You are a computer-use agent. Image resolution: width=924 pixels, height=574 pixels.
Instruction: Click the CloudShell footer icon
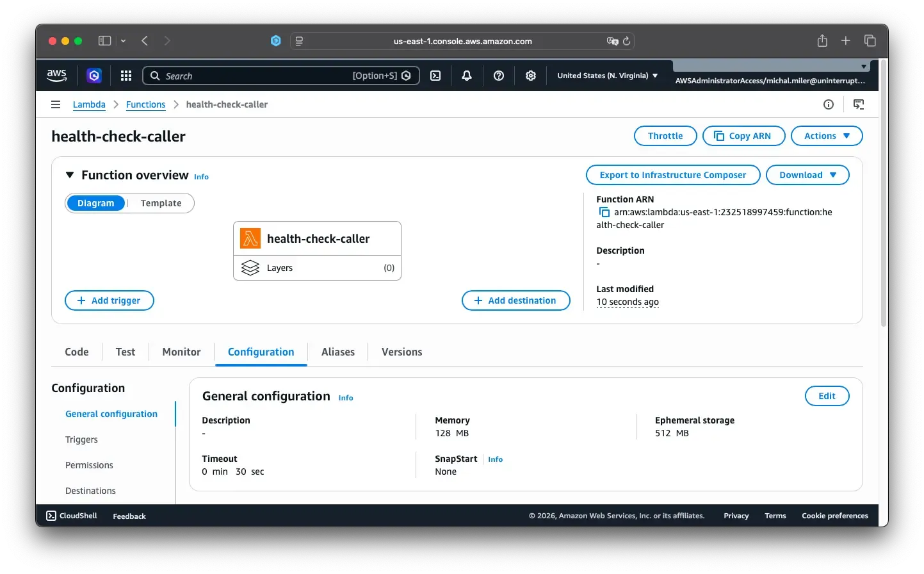pyautogui.click(x=51, y=516)
